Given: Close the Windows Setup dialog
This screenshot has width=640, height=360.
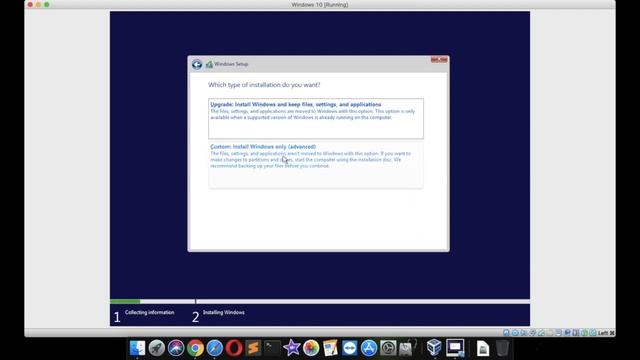Looking at the screenshot, I should coord(439,60).
